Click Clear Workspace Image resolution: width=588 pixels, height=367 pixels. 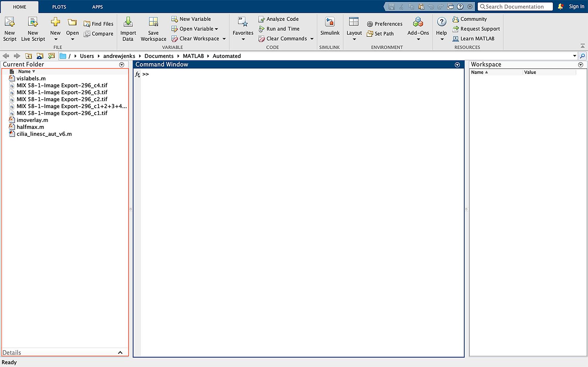coord(195,38)
